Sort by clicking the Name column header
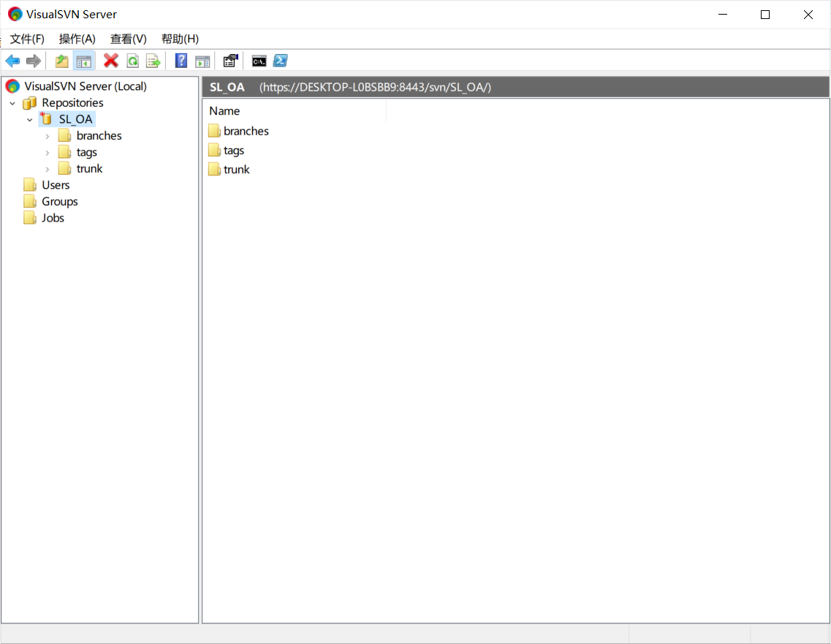The height and width of the screenshot is (644, 831). click(x=224, y=110)
